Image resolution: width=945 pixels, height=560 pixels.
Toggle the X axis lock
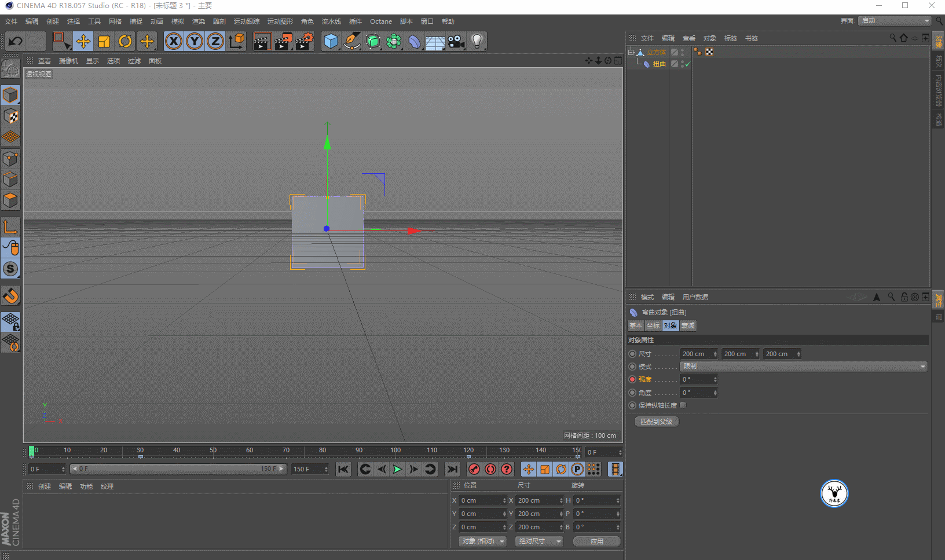[x=174, y=41]
